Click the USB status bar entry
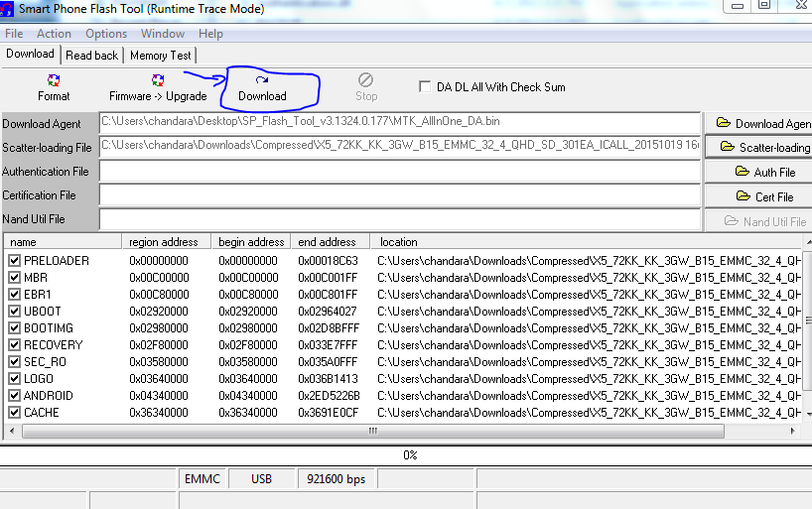This screenshot has width=812, height=509. click(x=261, y=479)
